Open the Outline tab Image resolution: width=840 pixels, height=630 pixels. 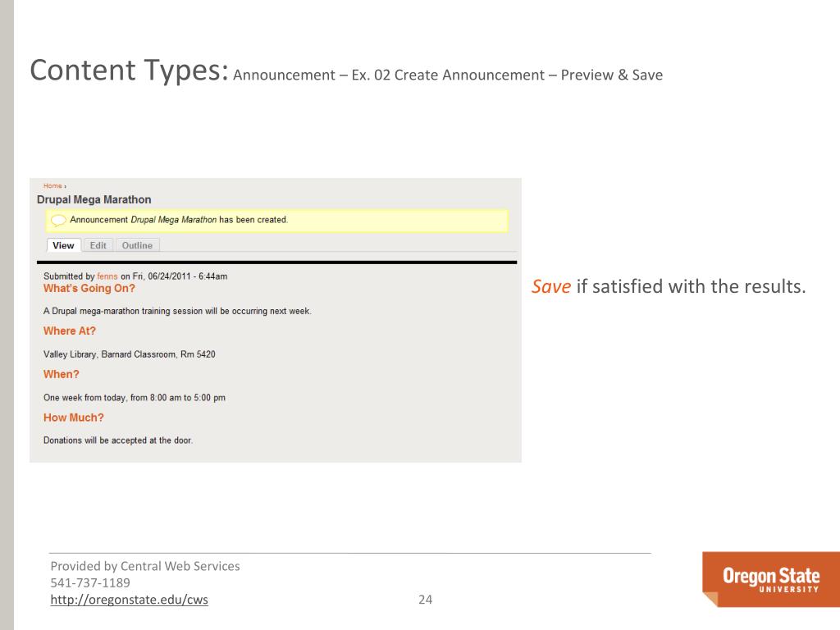click(137, 245)
